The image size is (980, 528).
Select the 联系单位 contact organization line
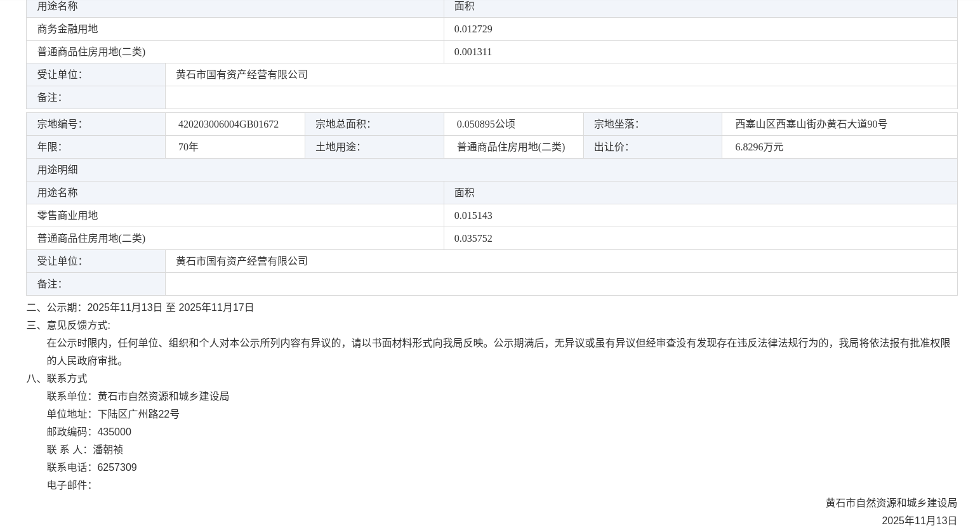click(138, 397)
